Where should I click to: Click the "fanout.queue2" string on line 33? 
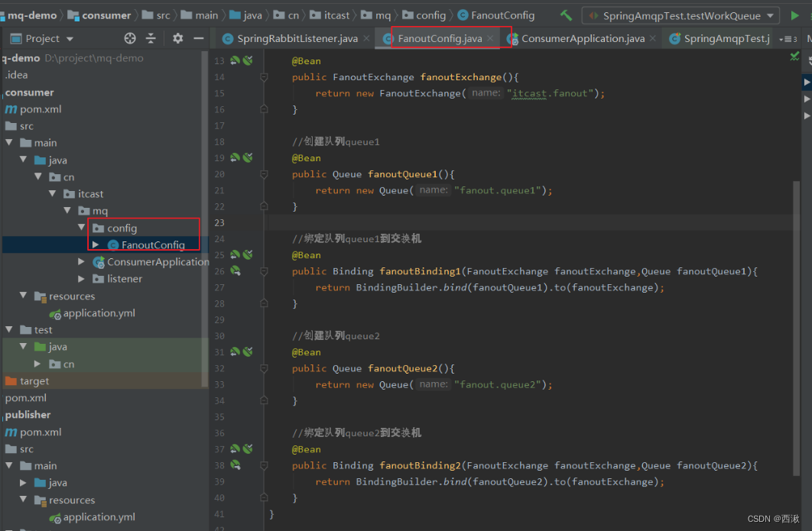click(497, 384)
